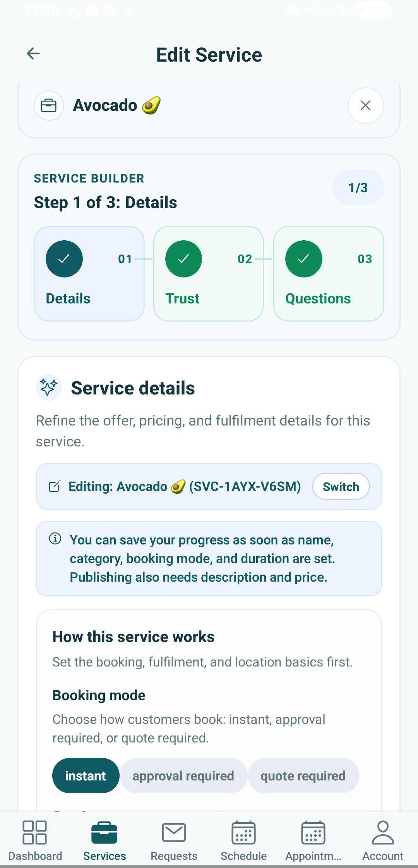Choose approval required booking mode
The height and width of the screenshot is (868, 418).
click(183, 775)
